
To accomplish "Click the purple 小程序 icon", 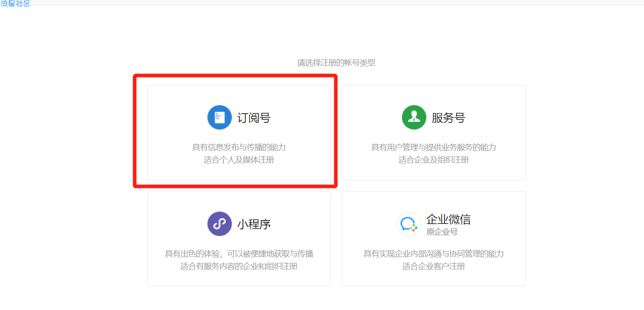I will click(x=219, y=224).
